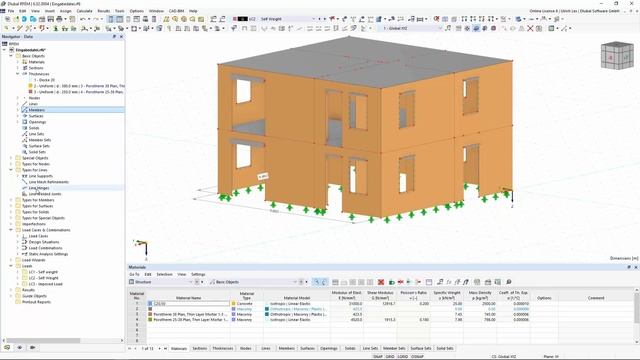Click the magnifier search icon in the Materials toolbar
This screenshot has width=640, height=360.
[x=509, y=282]
